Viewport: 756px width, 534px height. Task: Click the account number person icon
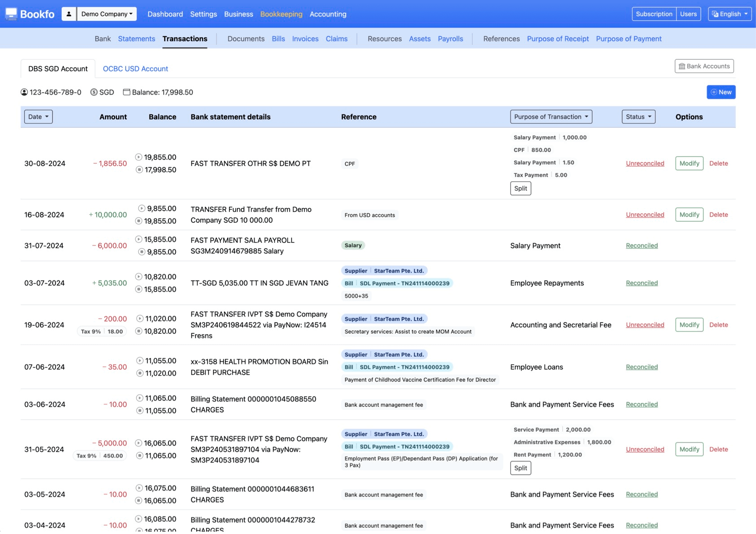coord(24,92)
